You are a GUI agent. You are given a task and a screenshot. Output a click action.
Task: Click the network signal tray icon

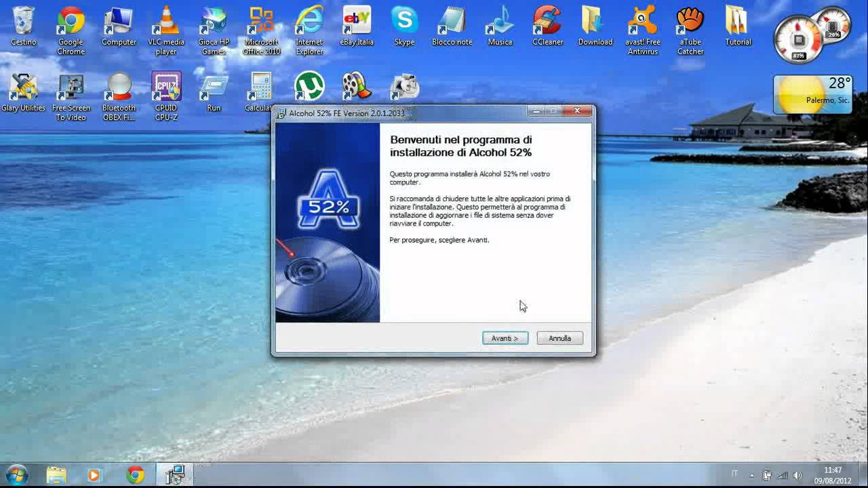point(783,475)
